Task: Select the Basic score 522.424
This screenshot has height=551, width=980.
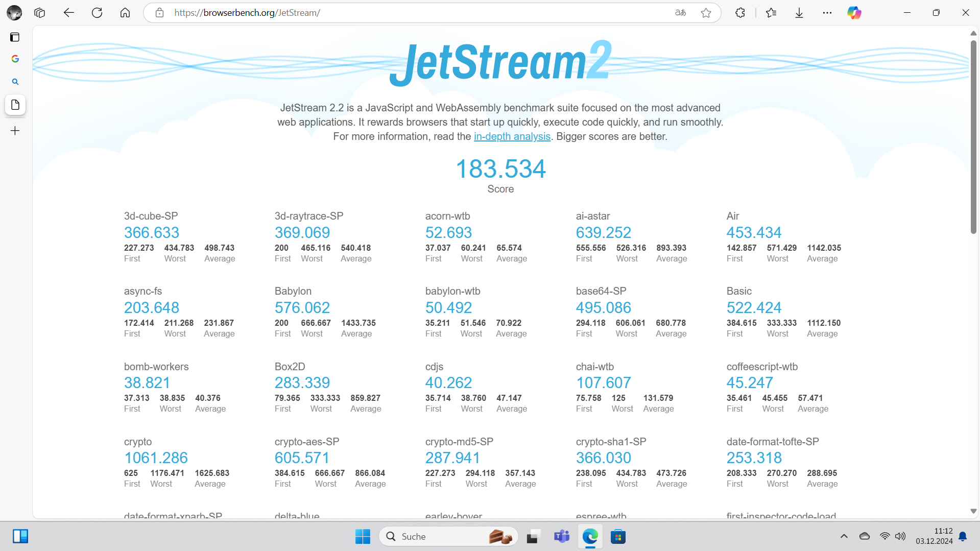Action: click(x=754, y=308)
